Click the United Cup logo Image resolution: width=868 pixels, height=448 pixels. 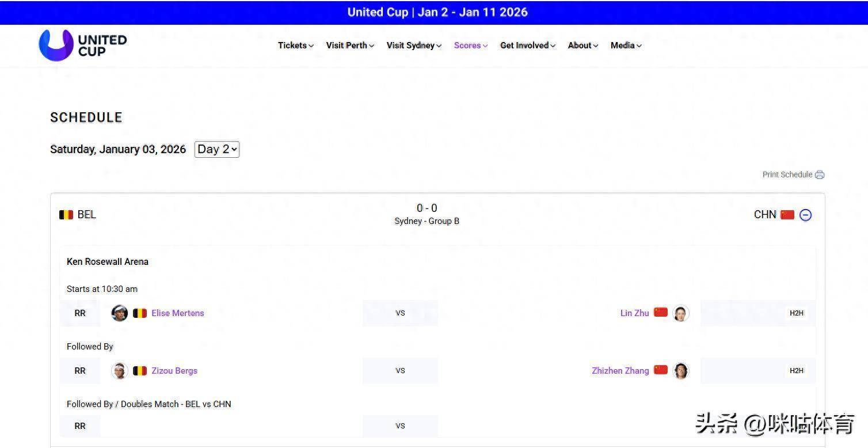point(82,45)
